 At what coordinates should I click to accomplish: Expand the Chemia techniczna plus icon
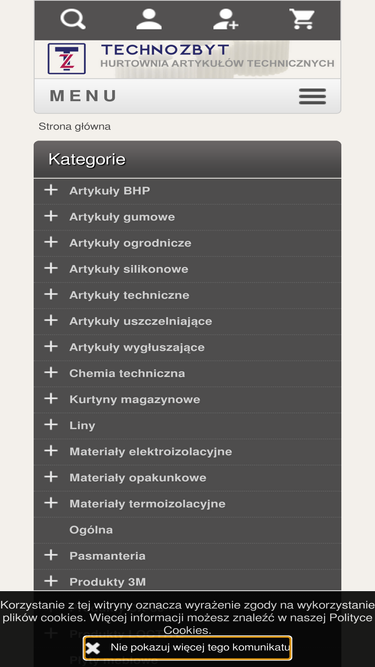tap(51, 372)
